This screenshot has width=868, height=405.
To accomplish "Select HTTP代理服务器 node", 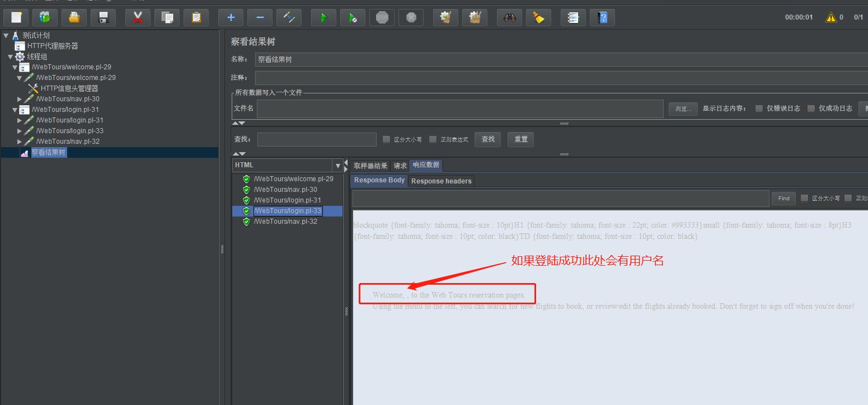I will [x=53, y=46].
